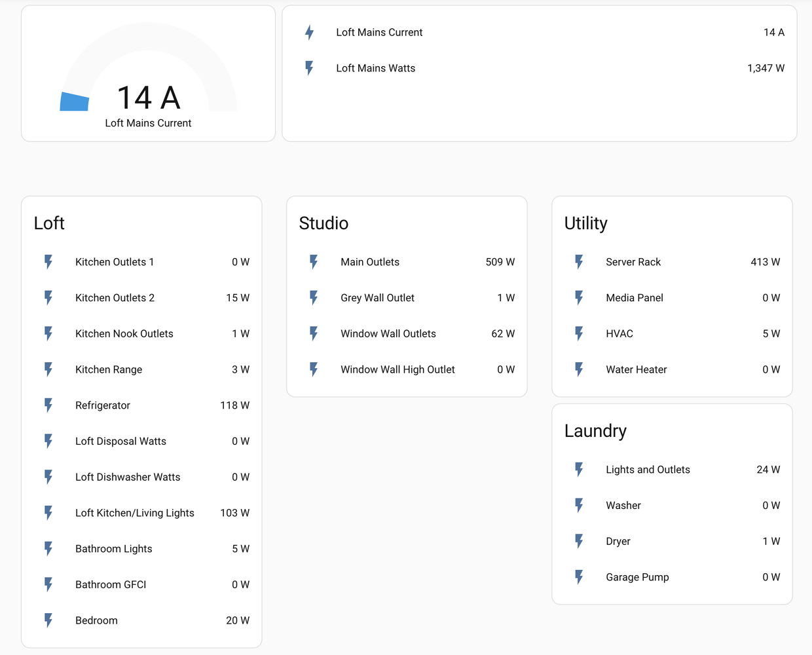Open the Dryer power sensor

618,542
